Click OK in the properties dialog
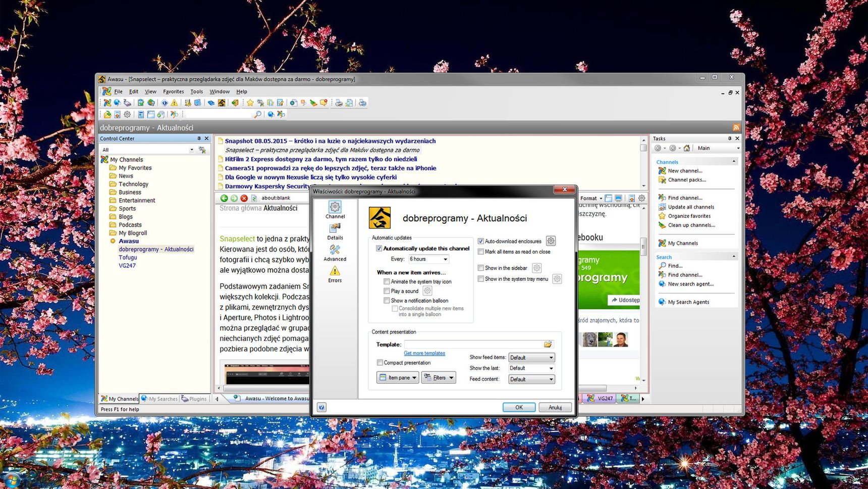Viewport: 868px width, 489px height. 519,407
